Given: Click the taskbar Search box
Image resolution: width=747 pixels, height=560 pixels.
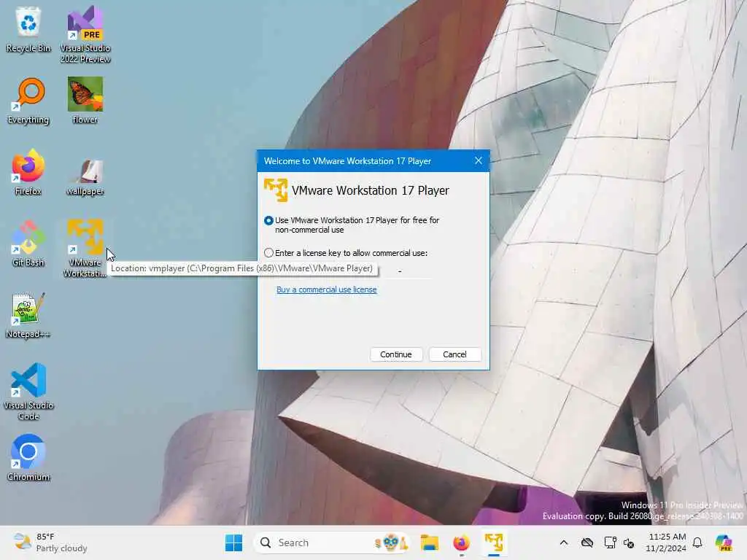Looking at the screenshot, I should click(330, 542).
